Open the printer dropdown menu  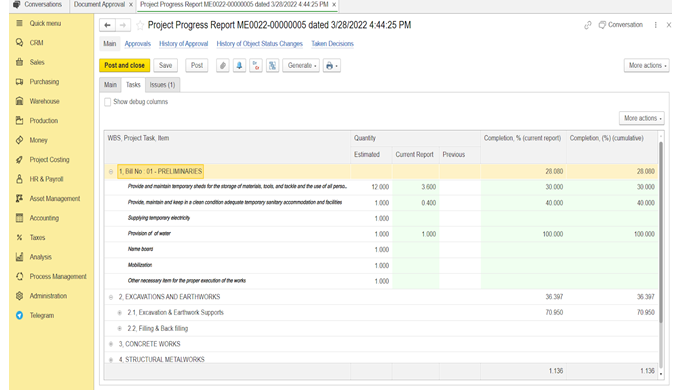[x=331, y=66]
